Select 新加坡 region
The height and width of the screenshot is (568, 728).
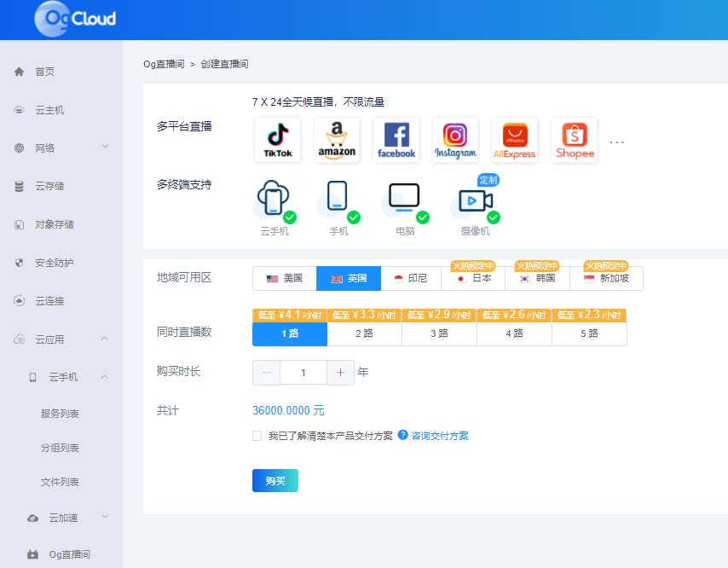(x=606, y=278)
